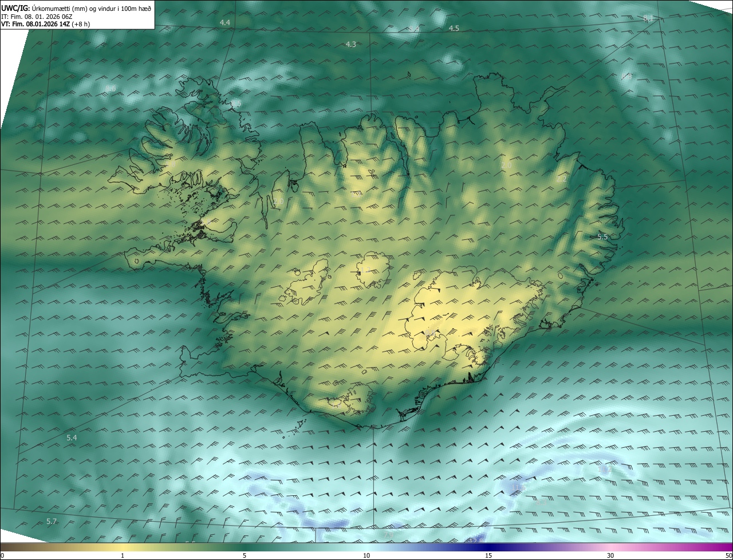Screen dimensions: 733x560
Task: Click the title "UWC/IG: Úrkomumætti (mm) og vindur"
Action: point(76,8)
